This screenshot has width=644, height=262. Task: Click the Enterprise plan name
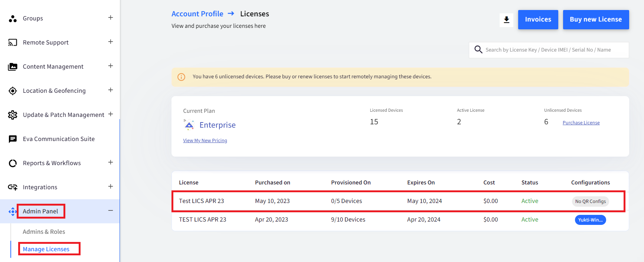(218, 125)
